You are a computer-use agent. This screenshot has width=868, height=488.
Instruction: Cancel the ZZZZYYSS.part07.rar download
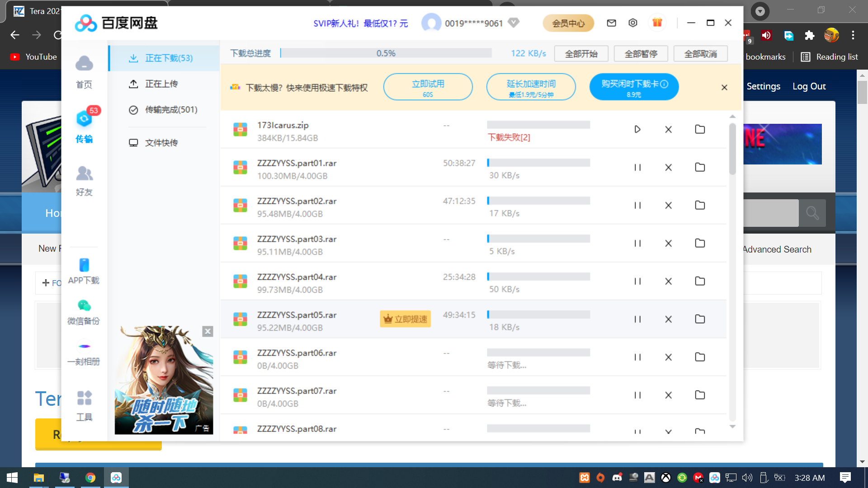pos(668,395)
